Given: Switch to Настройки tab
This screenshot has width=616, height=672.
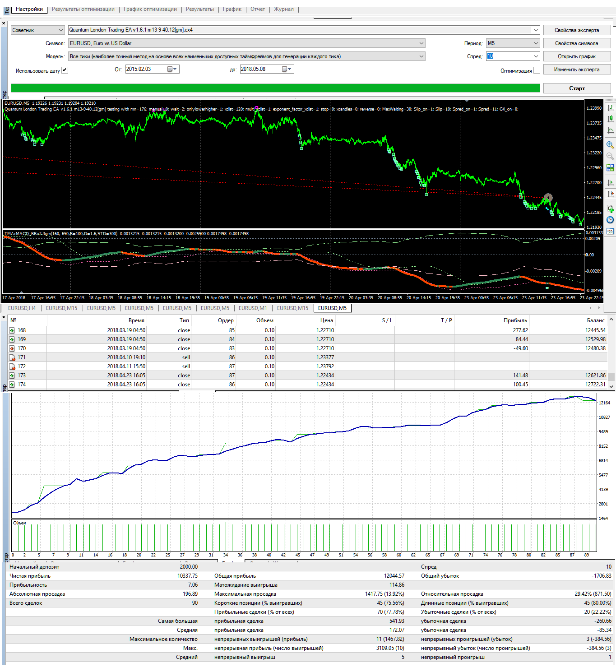Looking at the screenshot, I should pyautogui.click(x=29, y=9).
